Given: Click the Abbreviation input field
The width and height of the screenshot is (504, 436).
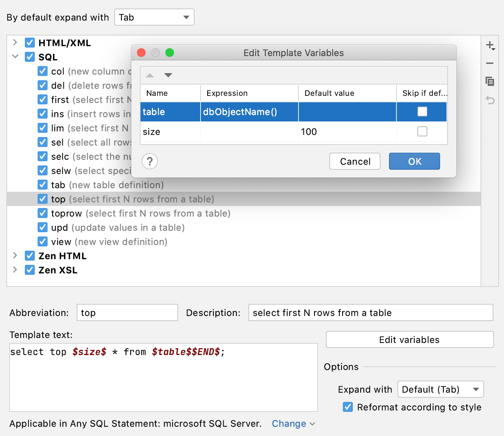Looking at the screenshot, I should (x=127, y=313).
